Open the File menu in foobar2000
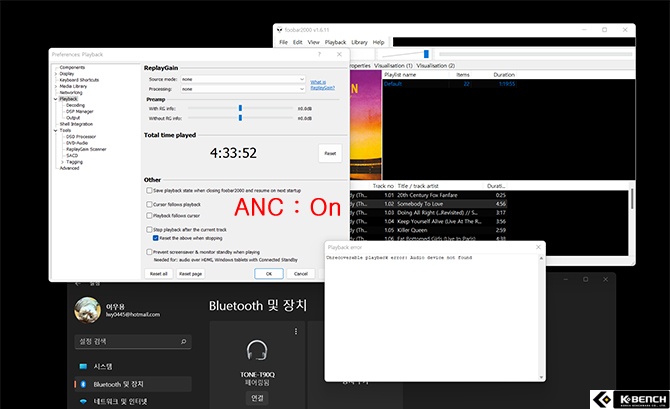Screen dimensions: 670x409 (x=283, y=42)
